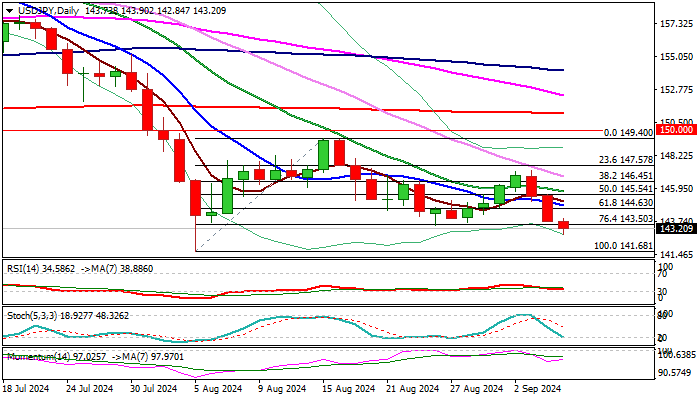Click the 18 Jul 2024 date marker
The width and height of the screenshot is (700, 400).
[26, 389]
